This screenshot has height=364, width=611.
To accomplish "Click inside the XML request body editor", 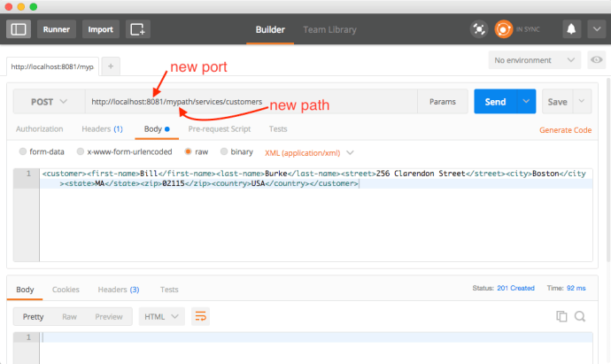I will click(x=316, y=215).
